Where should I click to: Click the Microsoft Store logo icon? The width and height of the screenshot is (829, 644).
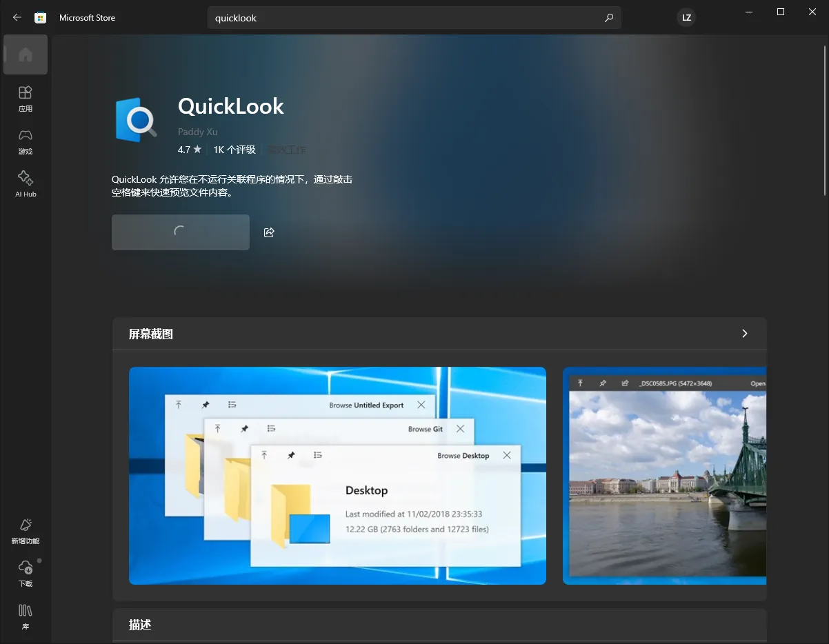pyautogui.click(x=40, y=18)
